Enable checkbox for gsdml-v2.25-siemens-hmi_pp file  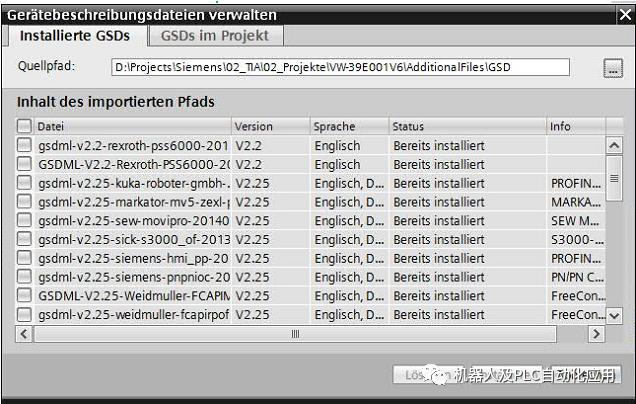click(x=24, y=258)
